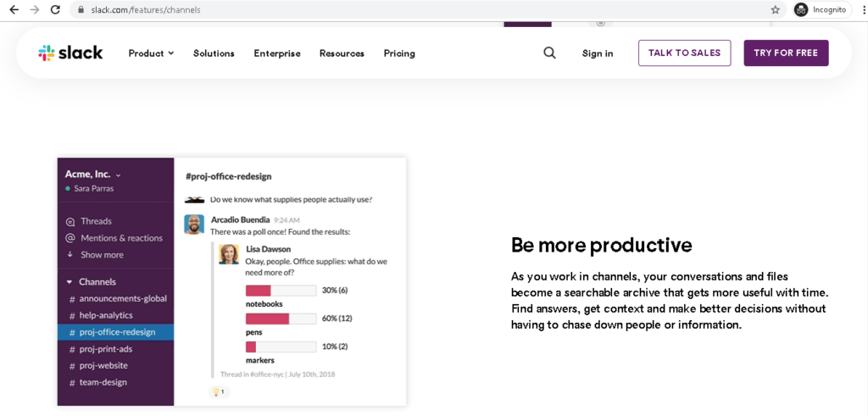The image size is (868, 416).
Task: Click the #proj-office-redesign channel header
Action: click(x=229, y=176)
